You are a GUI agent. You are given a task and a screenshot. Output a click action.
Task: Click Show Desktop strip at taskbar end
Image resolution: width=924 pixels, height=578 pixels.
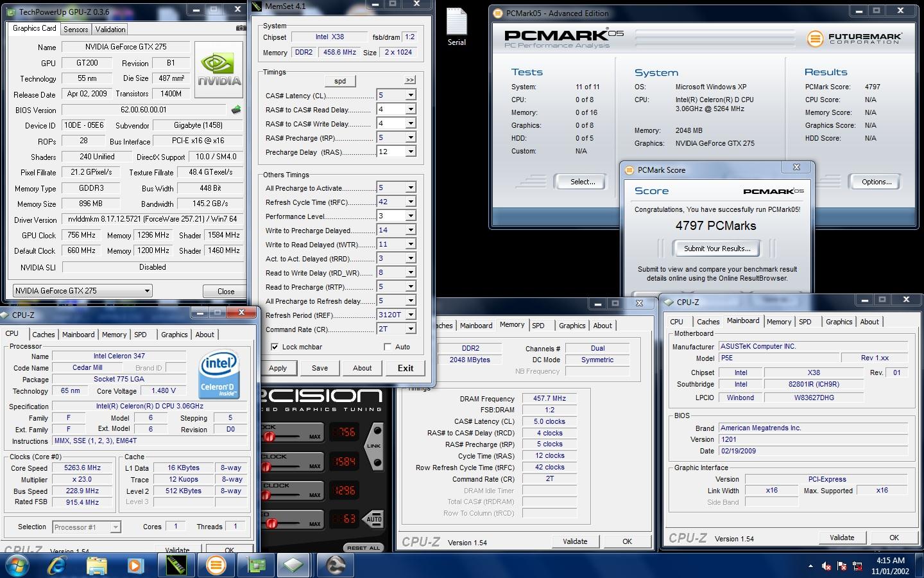click(920, 565)
